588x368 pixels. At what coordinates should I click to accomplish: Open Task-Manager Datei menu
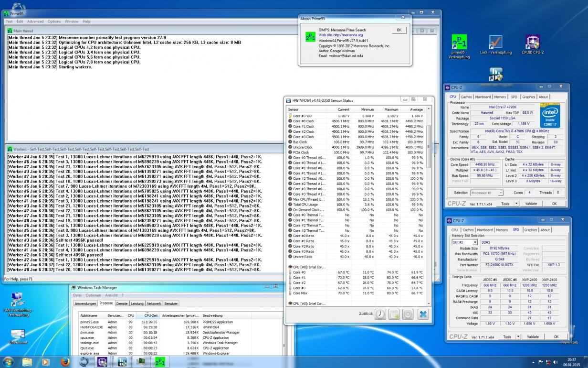(x=77, y=295)
